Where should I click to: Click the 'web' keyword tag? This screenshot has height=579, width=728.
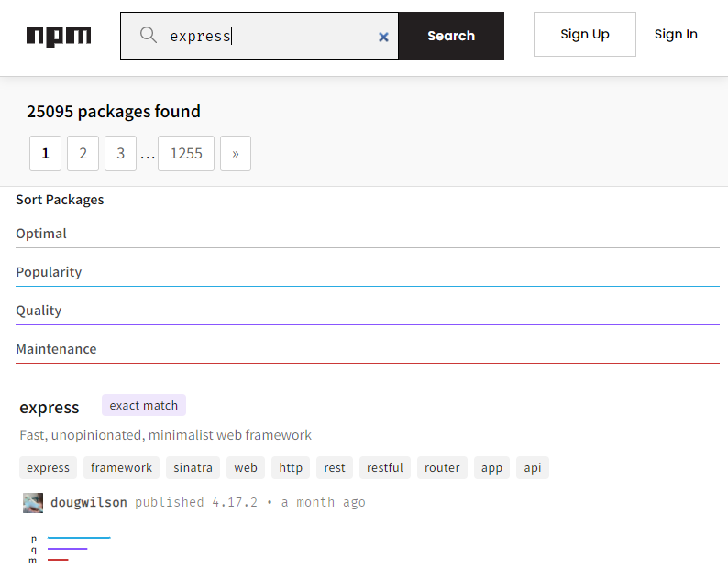point(246,467)
